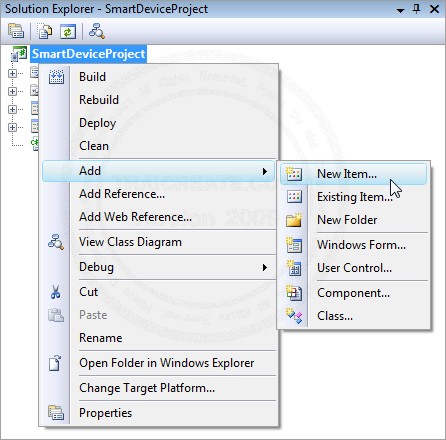Expand the third collapsed tree node

(12, 109)
